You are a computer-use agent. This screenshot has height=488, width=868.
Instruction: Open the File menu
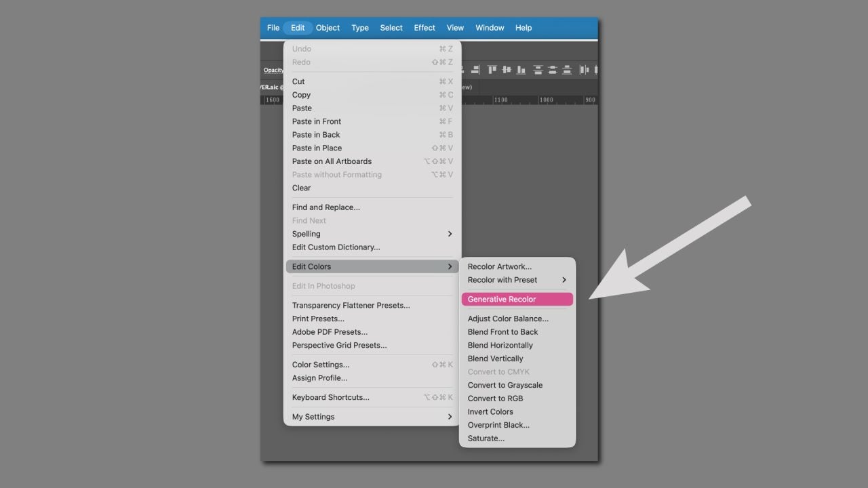point(273,28)
